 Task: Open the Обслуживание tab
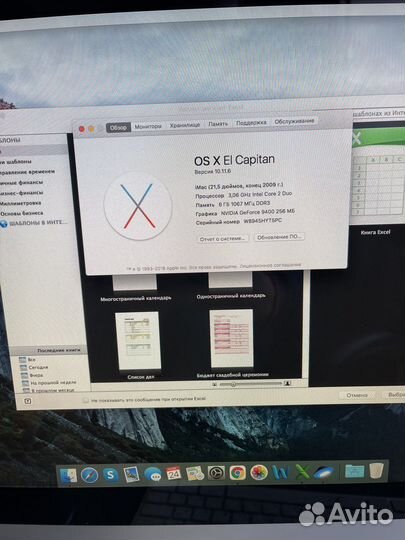click(x=294, y=121)
